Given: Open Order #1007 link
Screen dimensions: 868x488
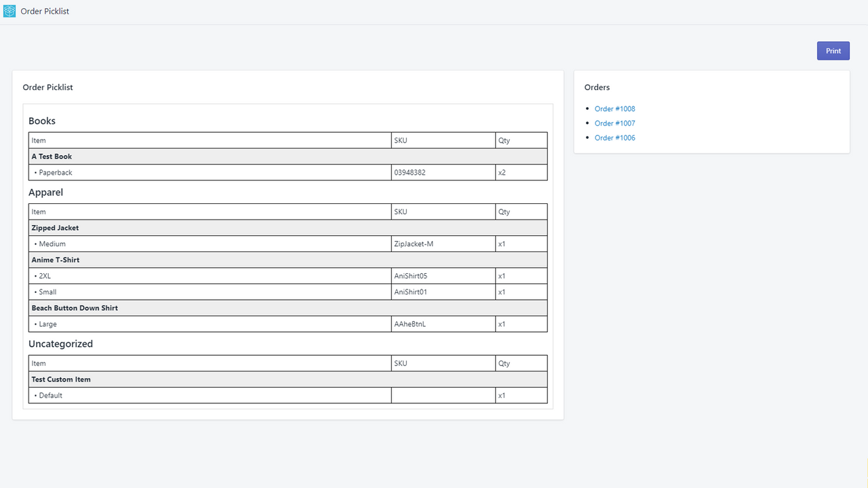Looking at the screenshot, I should [614, 123].
